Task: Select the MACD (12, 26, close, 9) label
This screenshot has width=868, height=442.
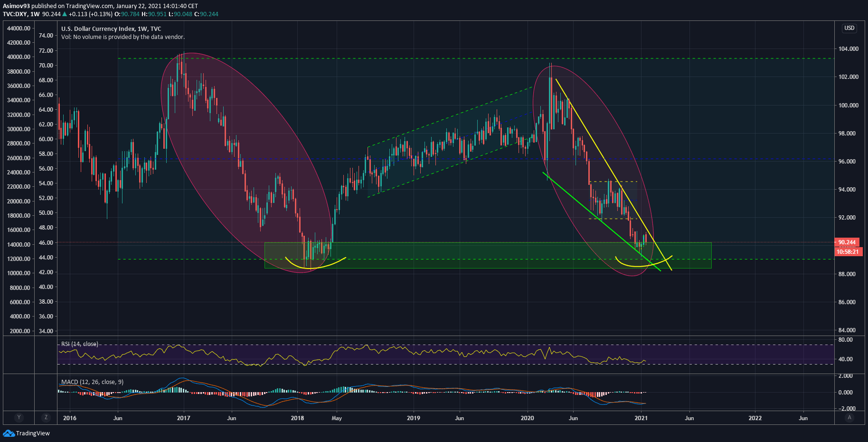Action: (x=92, y=382)
